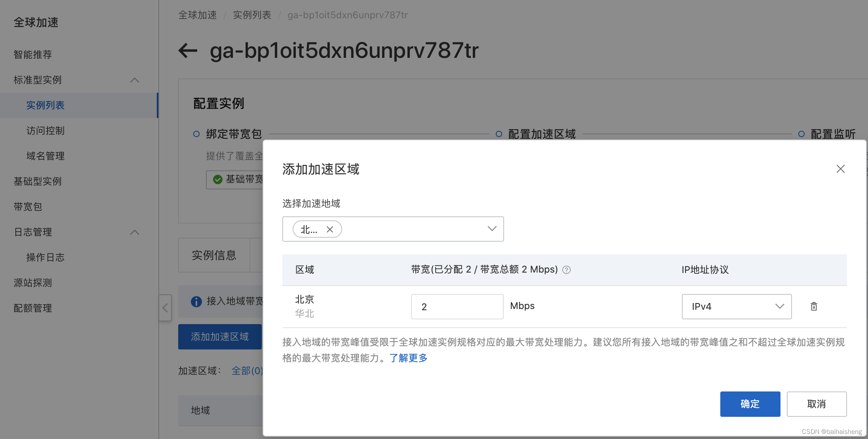Select 访问控制 in the sidebar
Image resolution: width=868 pixels, height=439 pixels.
pyautogui.click(x=46, y=130)
